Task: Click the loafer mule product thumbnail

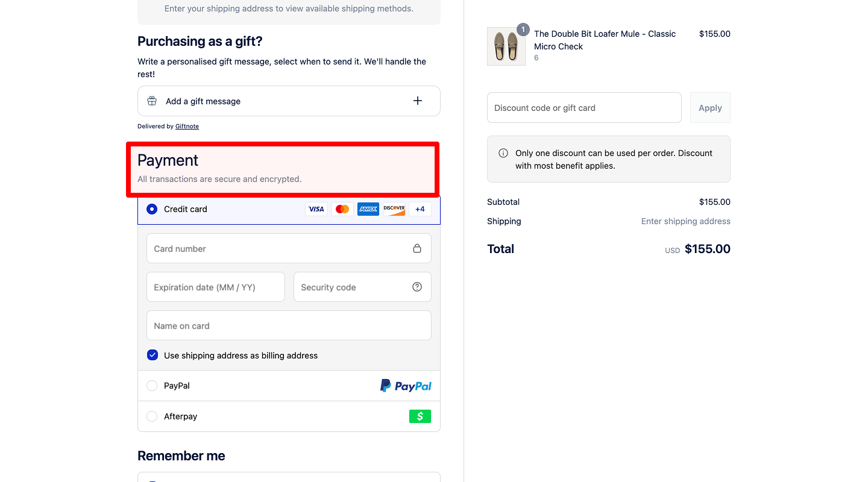Action: tap(506, 46)
